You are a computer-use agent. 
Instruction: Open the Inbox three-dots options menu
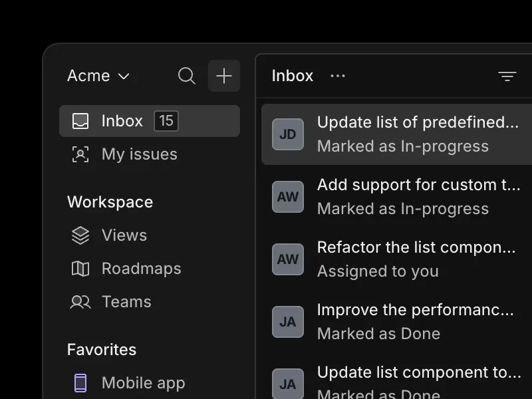pyautogui.click(x=338, y=76)
